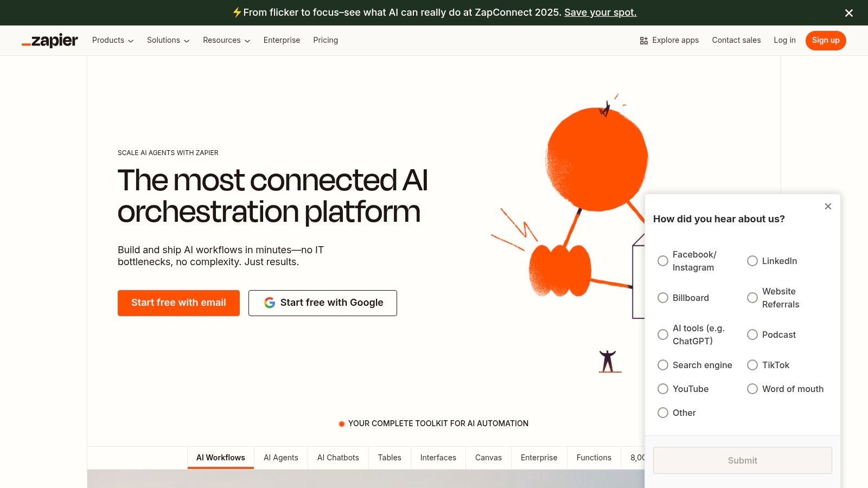
Task: Click 'Start free with email'
Action: tap(178, 303)
